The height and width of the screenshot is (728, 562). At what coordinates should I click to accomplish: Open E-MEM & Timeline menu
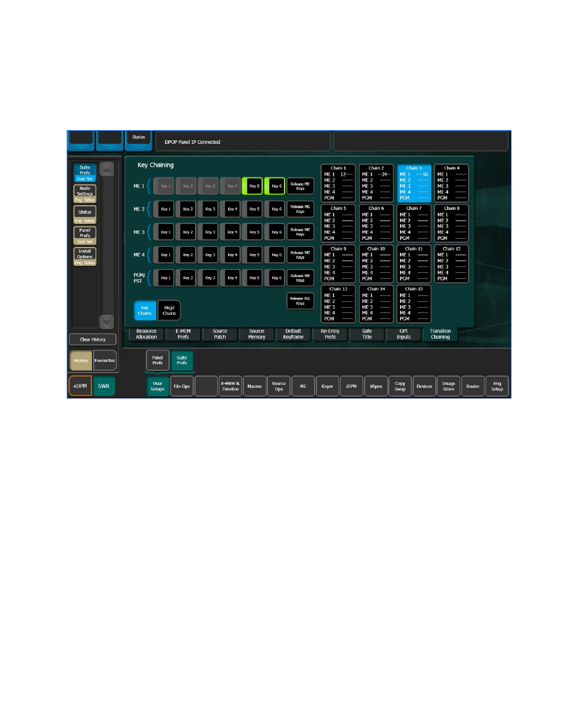click(230, 386)
